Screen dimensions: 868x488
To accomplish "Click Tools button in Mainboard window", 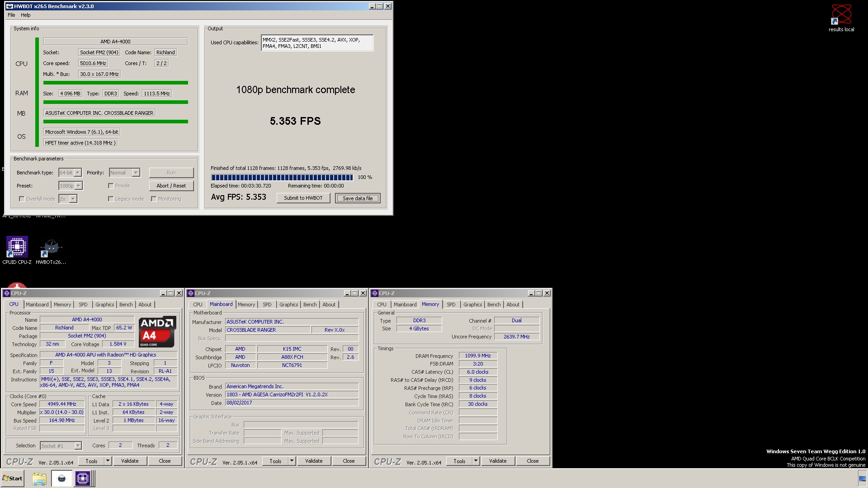I will 275,461.
